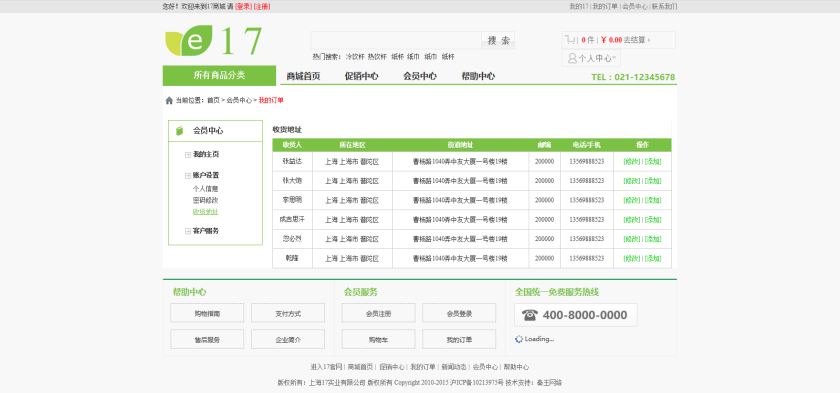Open 帮助中心 nav tab
The image size is (840, 393).
pos(478,76)
